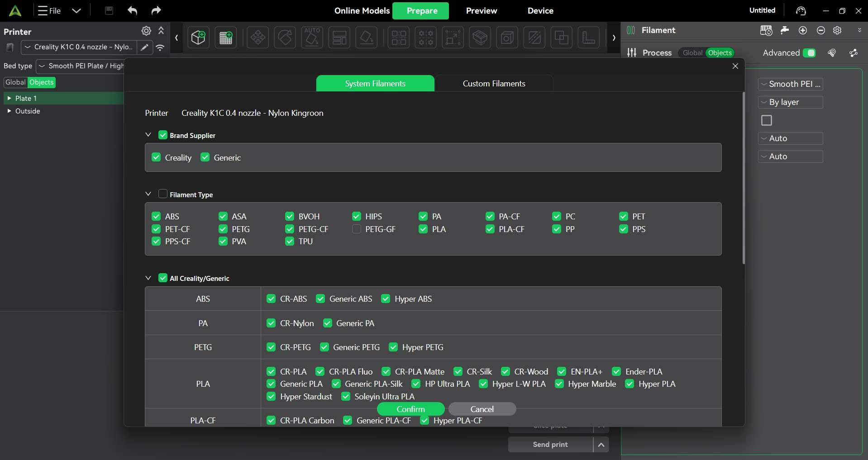Expand the Plate 1 tree item
The height and width of the screenshot is (460, 868).
[x=9, y=98]
